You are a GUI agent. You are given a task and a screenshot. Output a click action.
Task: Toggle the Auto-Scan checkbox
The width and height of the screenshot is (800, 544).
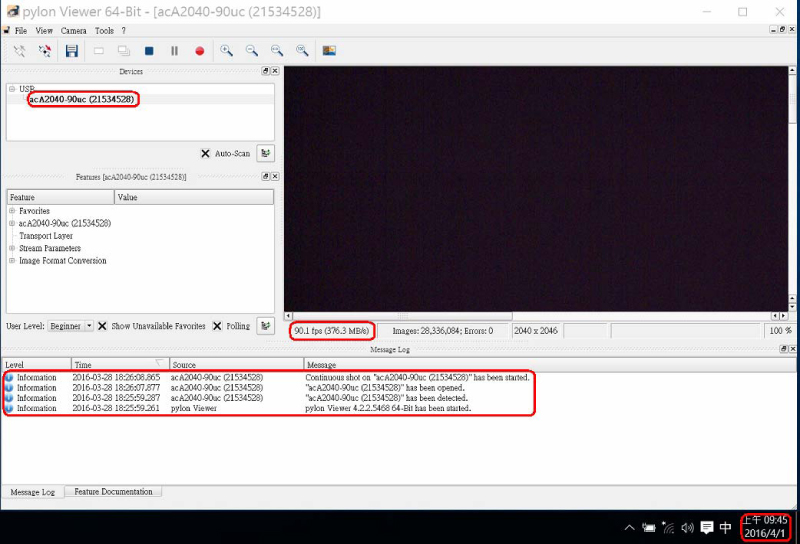click(x=205, y=153)
